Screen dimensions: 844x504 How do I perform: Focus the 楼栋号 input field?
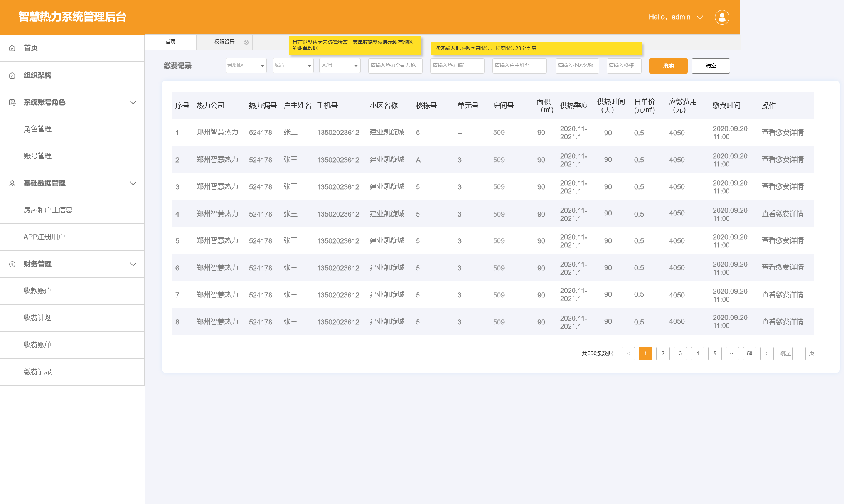(624, 66)
